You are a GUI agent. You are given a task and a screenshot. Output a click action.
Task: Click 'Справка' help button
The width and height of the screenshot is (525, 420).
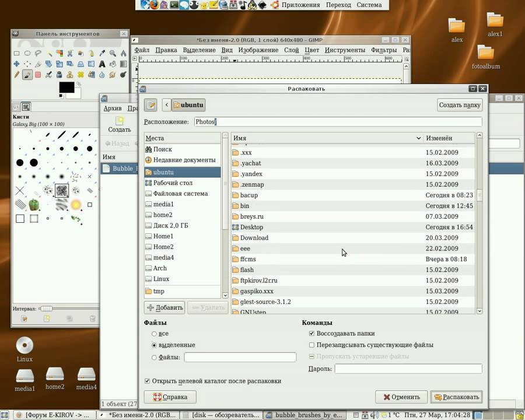pyautogui.click(x=170, y=397)
